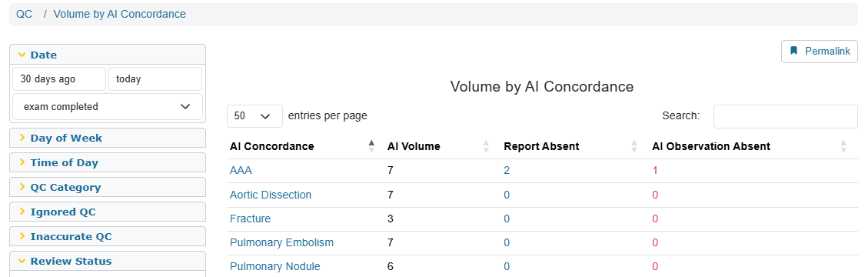Click the Search input field

point(786,116)
